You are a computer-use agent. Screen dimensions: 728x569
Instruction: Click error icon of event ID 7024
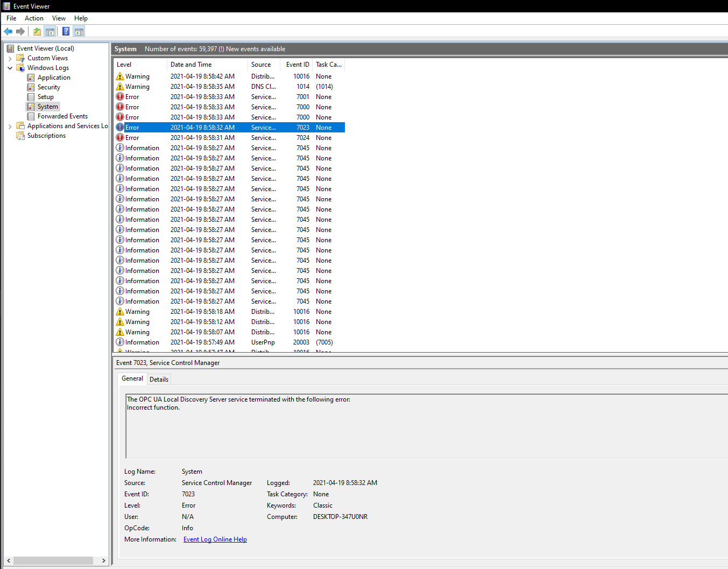120,138
